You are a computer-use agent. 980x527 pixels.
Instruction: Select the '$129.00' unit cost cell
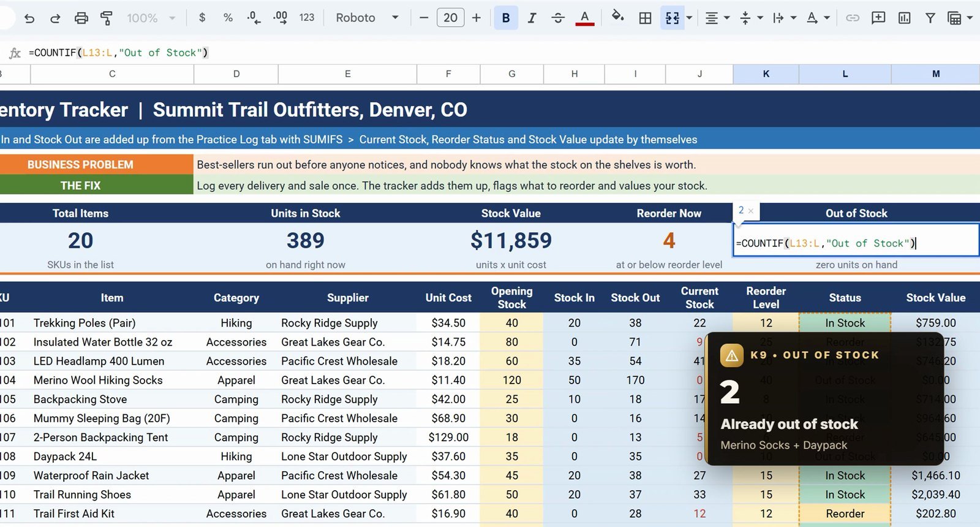click(448, 438)
